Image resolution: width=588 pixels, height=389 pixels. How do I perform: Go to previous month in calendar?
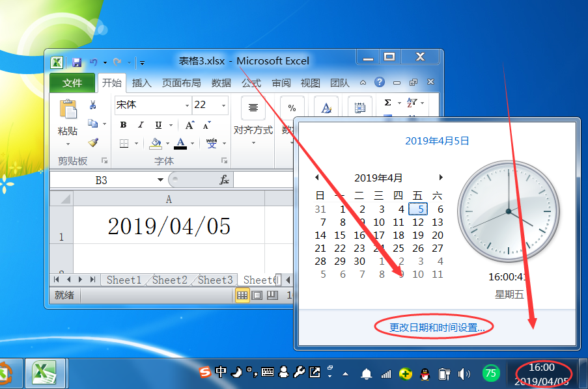317,177
